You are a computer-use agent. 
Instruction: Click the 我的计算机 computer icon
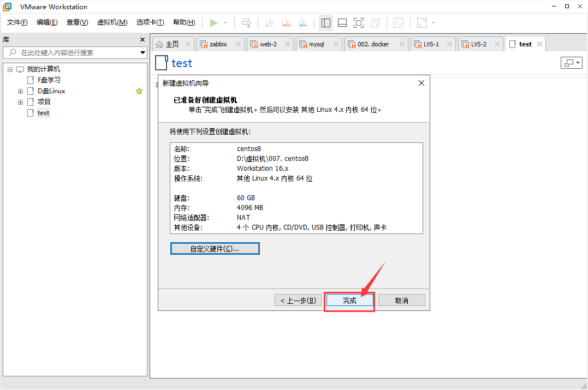tap(20, 69)
